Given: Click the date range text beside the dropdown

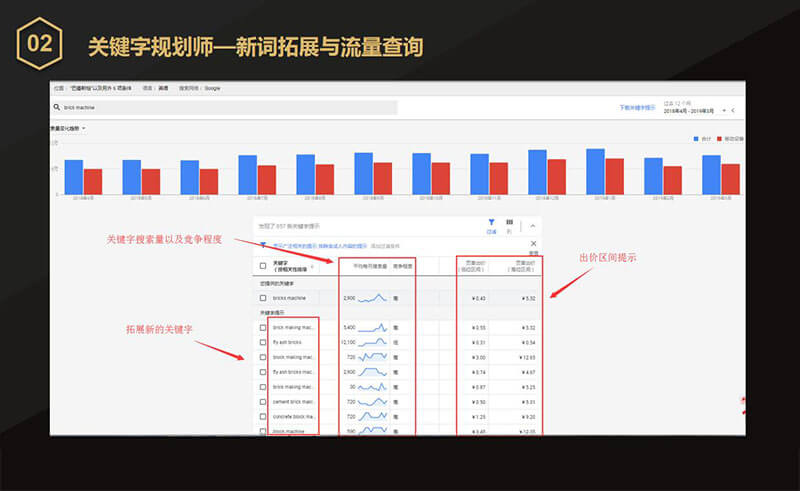Looking at the screenshot, I should [689, 111].
